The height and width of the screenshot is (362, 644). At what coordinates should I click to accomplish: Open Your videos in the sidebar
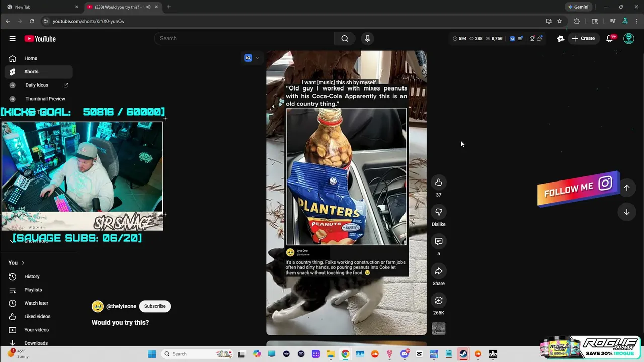38,330
